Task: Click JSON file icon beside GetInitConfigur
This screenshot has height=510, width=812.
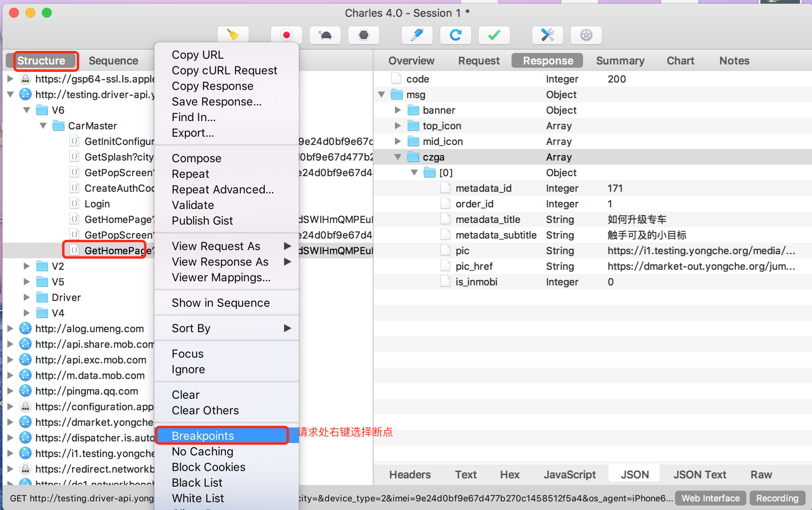Action: [x=74, y=141]
